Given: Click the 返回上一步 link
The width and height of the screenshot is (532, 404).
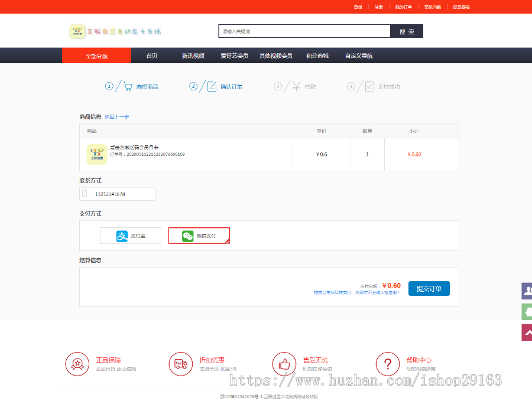Looking at the screenshot, I should pos(117,117).
